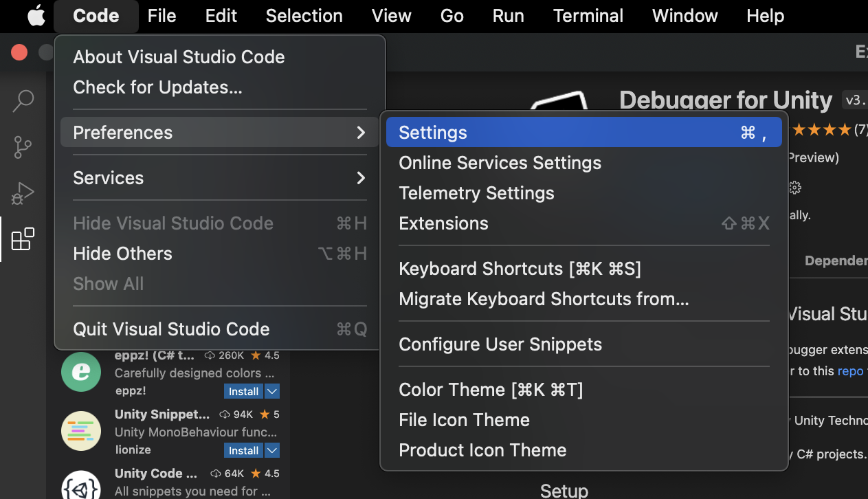This screenshot has width=868, height=499.
Task: Open Online Services Settings
Action: 584,162
